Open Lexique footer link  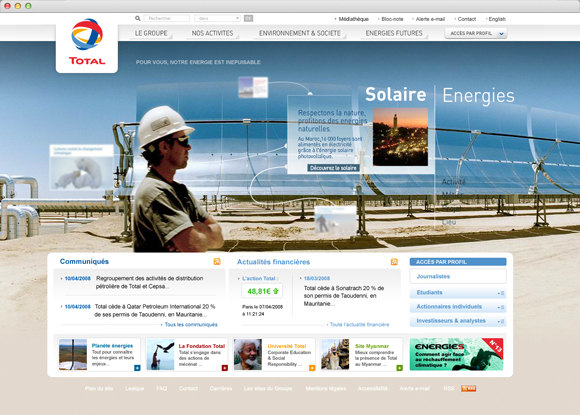pyautogui.click(x=134, y=388)
